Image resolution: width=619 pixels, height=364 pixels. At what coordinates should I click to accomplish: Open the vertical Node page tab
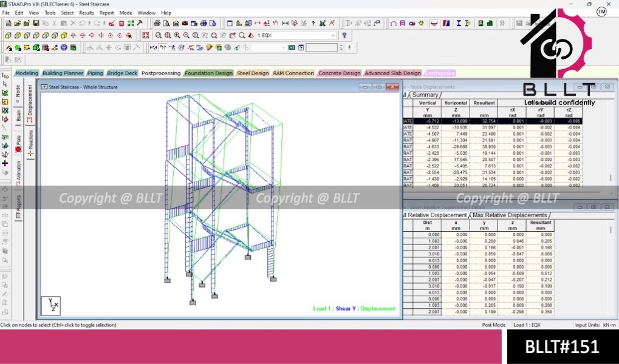tap(18, 94)
